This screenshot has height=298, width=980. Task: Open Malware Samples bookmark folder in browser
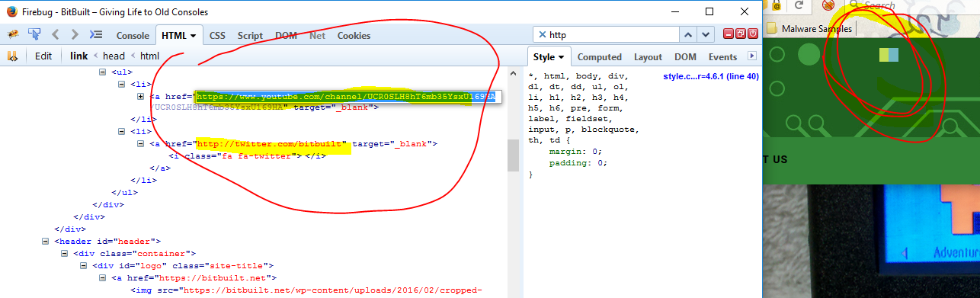(809, 28)
